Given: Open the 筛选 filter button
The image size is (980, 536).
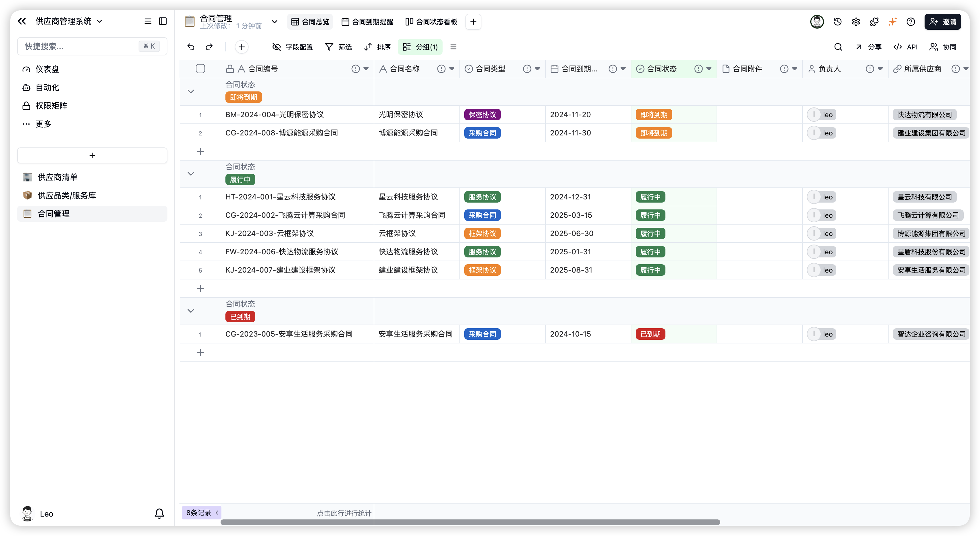Looking at the screenshot, I should [x=338, y=47].
